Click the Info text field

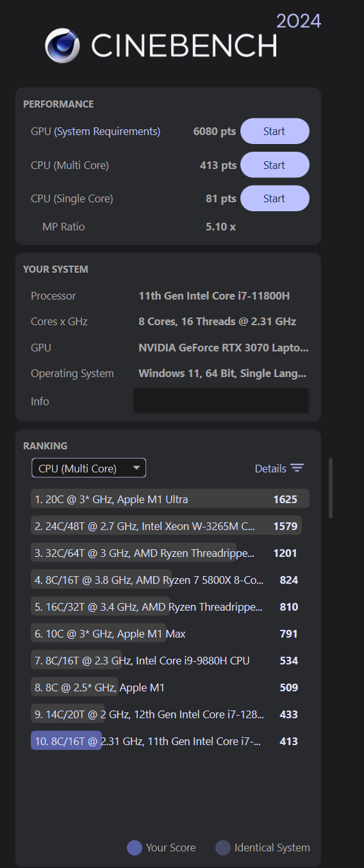pyautogui.click(x=221, y=401)
